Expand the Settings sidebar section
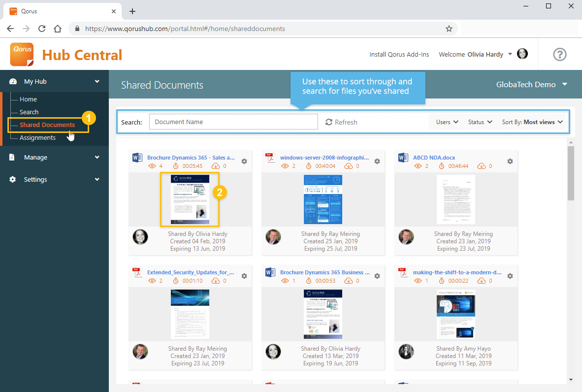582x392 pixels. pyautogui.click(x=55, y=179)
